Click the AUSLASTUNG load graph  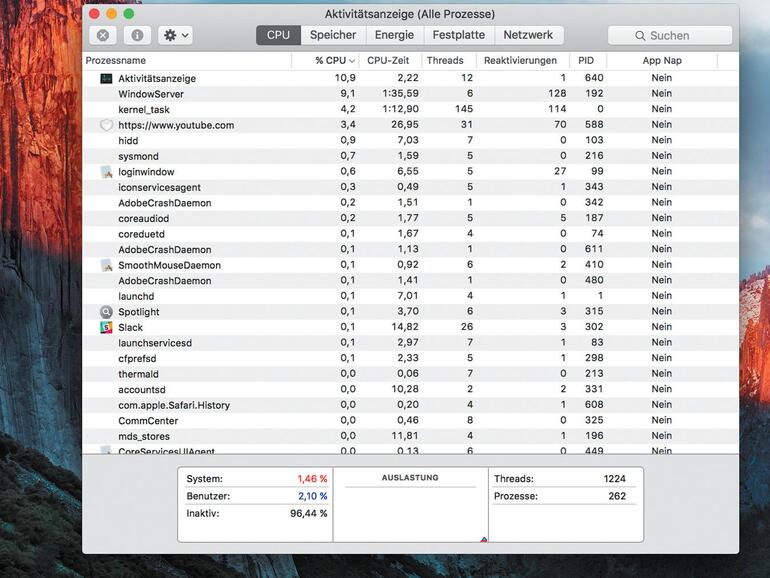411,513
